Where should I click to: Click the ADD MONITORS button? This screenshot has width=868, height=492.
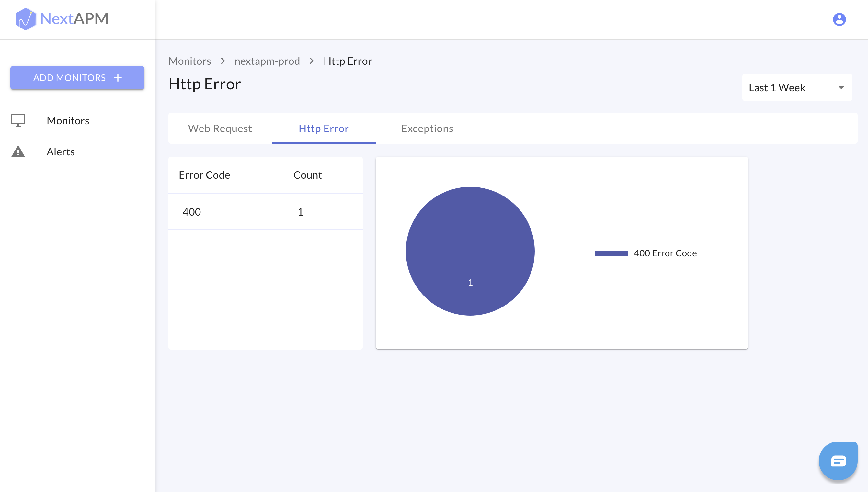[77, 77]
